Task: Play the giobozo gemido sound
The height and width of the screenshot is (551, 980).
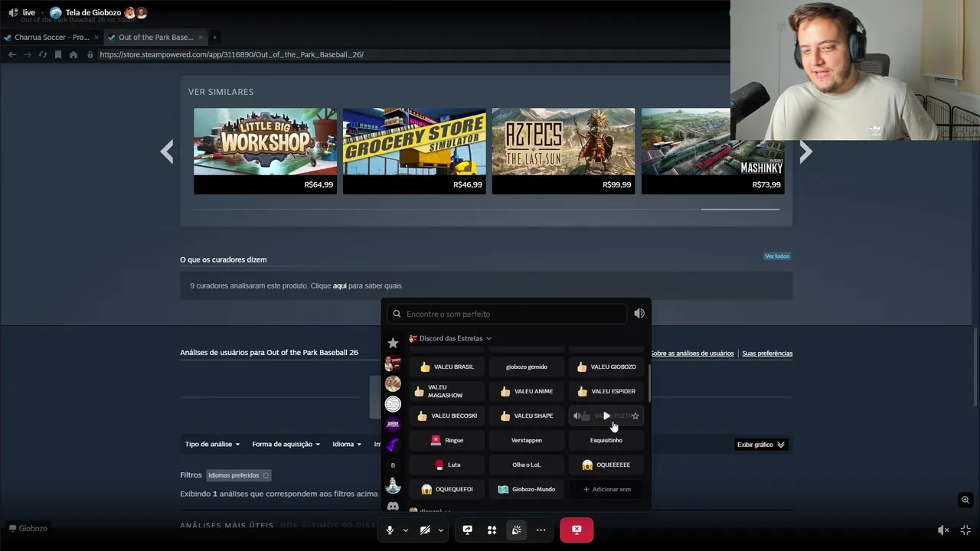Action: click(527, 367)
